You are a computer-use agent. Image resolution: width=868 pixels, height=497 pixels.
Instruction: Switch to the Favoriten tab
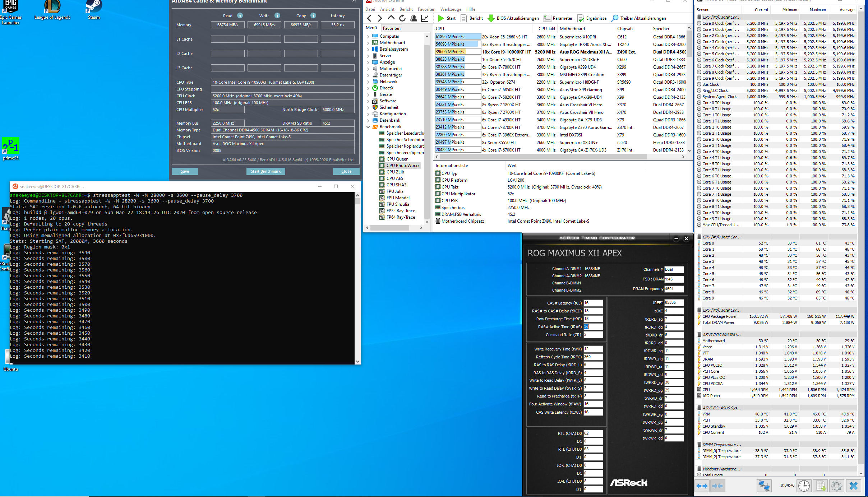click(391, 28)
